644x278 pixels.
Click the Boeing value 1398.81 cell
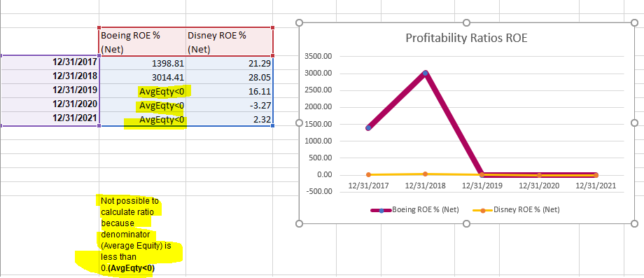coord(143,63)
